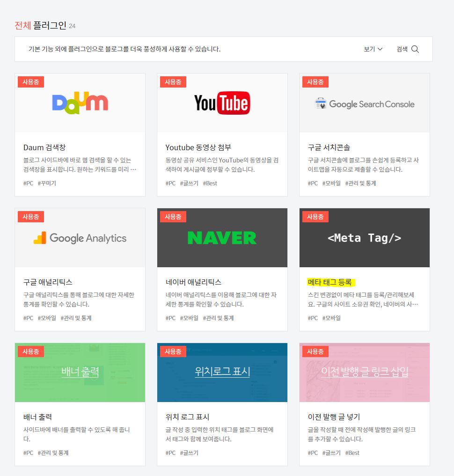The height and width of the screenshot is (476, 454).
Task: Open the 구글 애널리틱스 plugin title
Action: coord(48,282)
